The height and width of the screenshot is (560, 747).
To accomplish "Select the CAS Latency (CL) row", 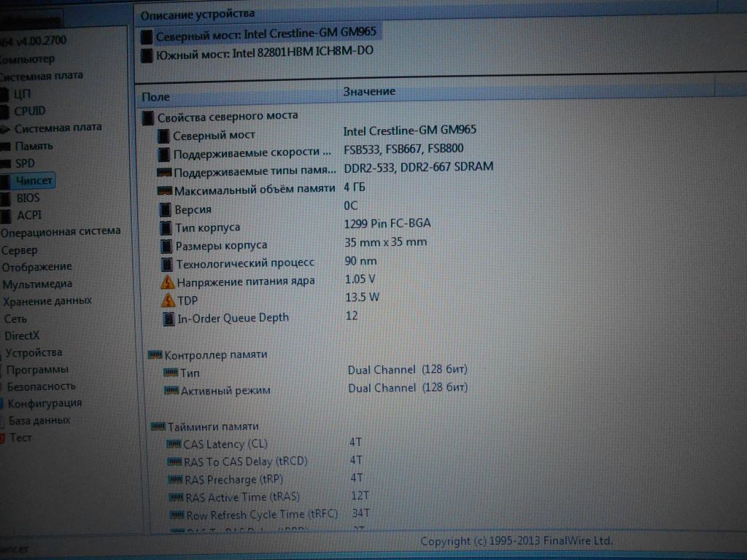I will click(264, 444).
